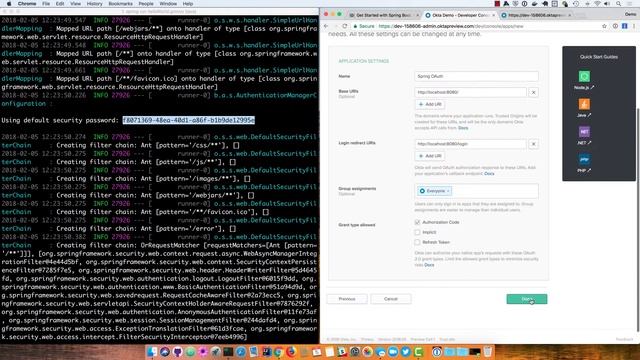
Task: Open Docs link under Base URIs
Action: pos(463,128)
